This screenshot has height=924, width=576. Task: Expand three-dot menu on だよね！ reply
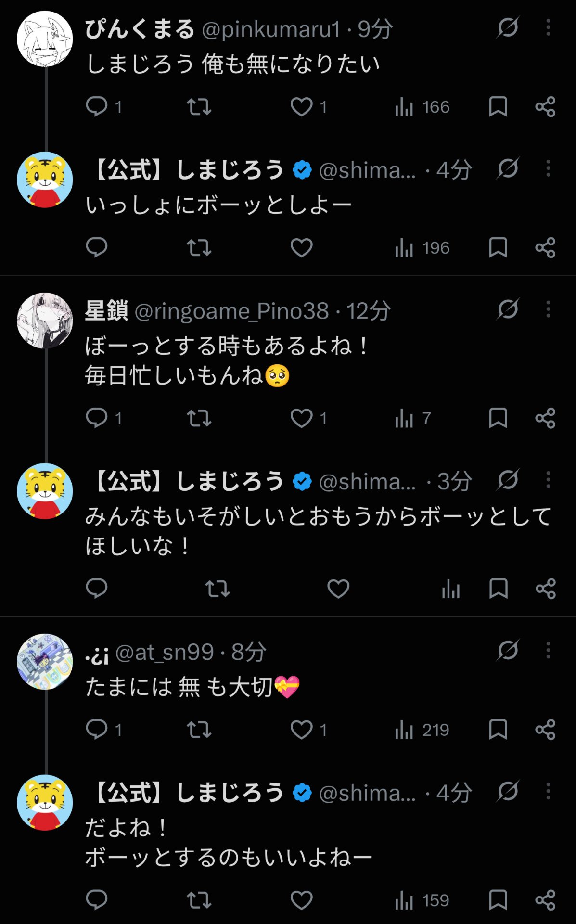point(548,791)
